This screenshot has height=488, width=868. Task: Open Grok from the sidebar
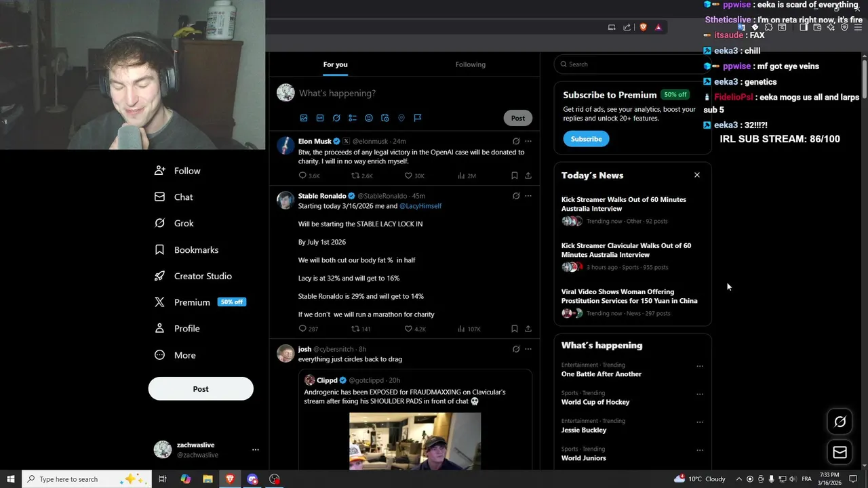click(174, 223)
